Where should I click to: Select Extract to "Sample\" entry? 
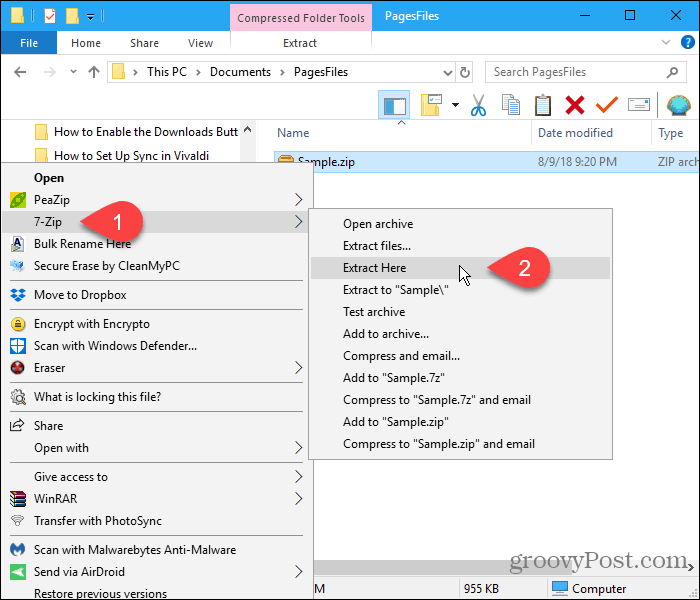click(460, 290)
